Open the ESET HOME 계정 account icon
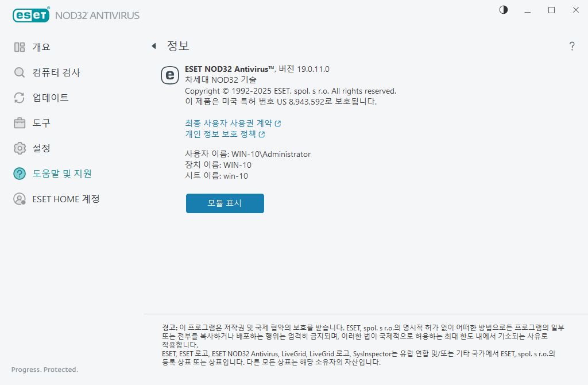588x385 pixels. 19,199
